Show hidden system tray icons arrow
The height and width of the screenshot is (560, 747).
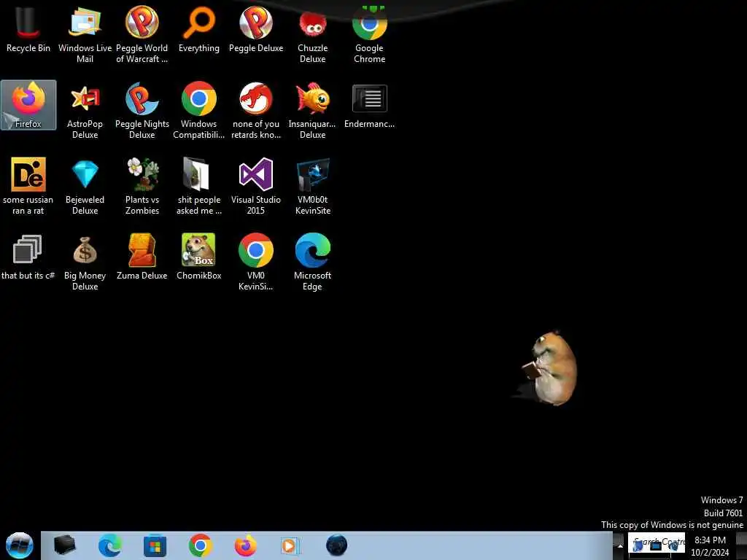(x=620, y=545)
